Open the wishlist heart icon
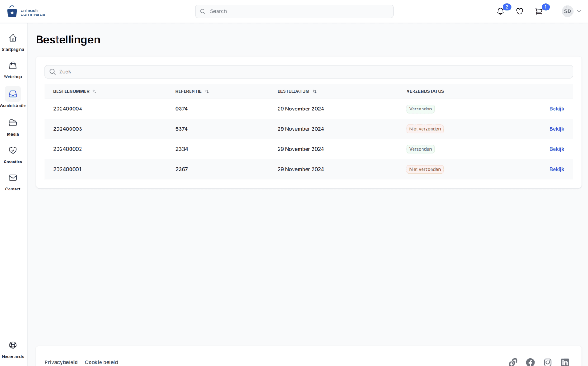The image size is (588, 366). 520,11
